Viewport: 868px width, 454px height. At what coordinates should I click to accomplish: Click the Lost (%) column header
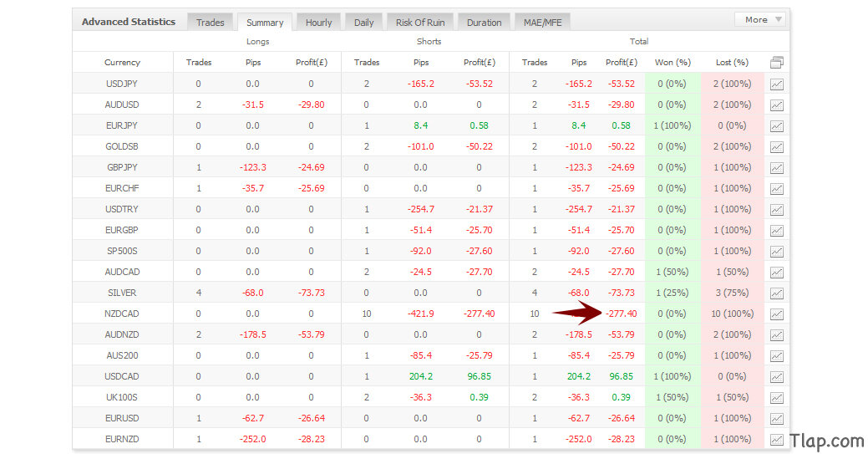point(732,62)
